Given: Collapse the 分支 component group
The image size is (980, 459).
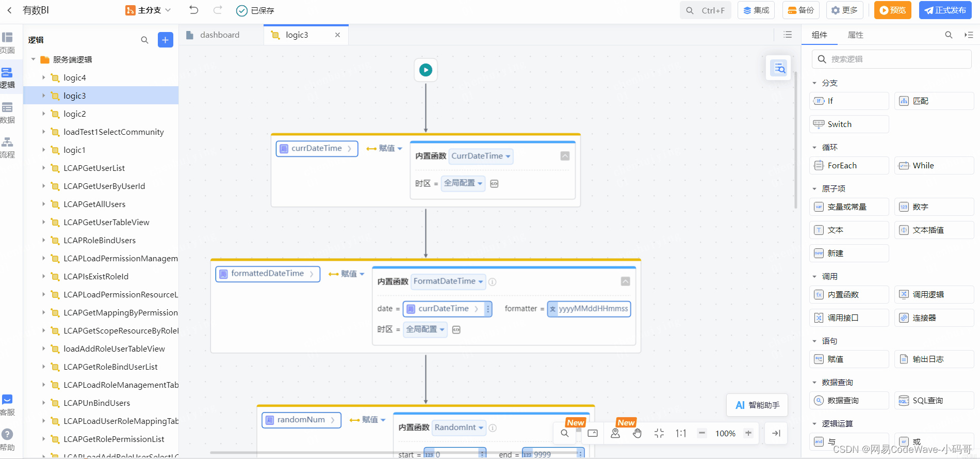Looking at the screenshot, I should tap(814, 83).
